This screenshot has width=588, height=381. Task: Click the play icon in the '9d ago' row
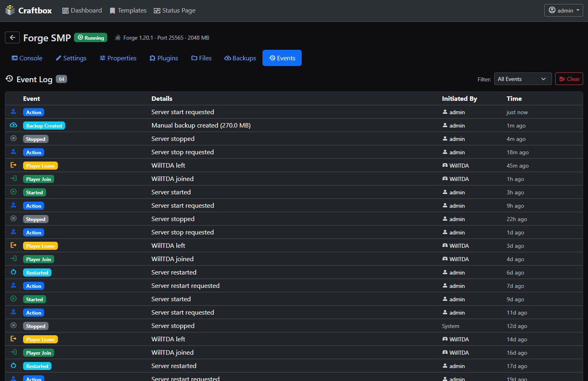[13, 299]
